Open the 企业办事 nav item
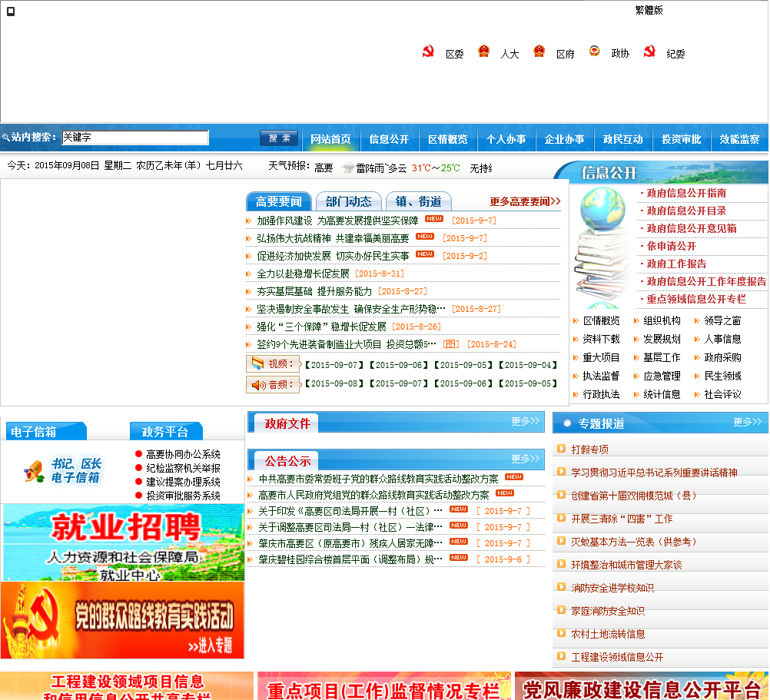Screen dimensions: 770x700 click(x=564, y=139)
